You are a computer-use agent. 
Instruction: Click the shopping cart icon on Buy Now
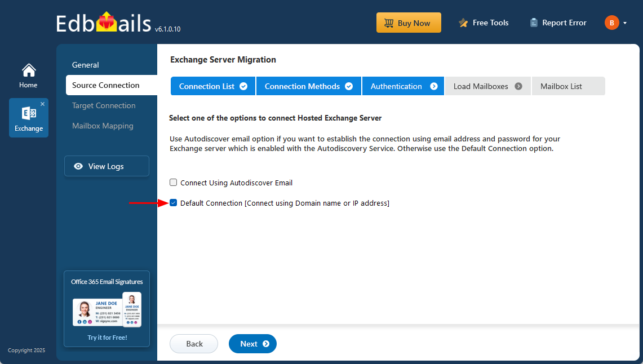pos(389,23)
